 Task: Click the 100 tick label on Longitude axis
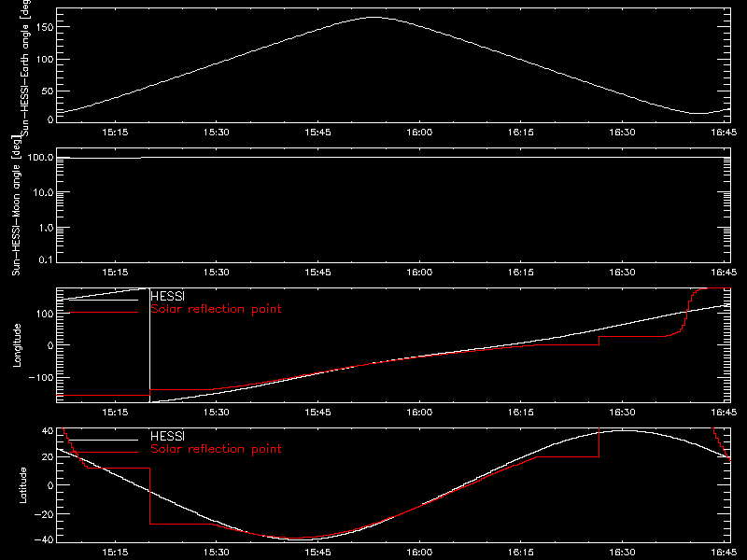tap(44, 314)
